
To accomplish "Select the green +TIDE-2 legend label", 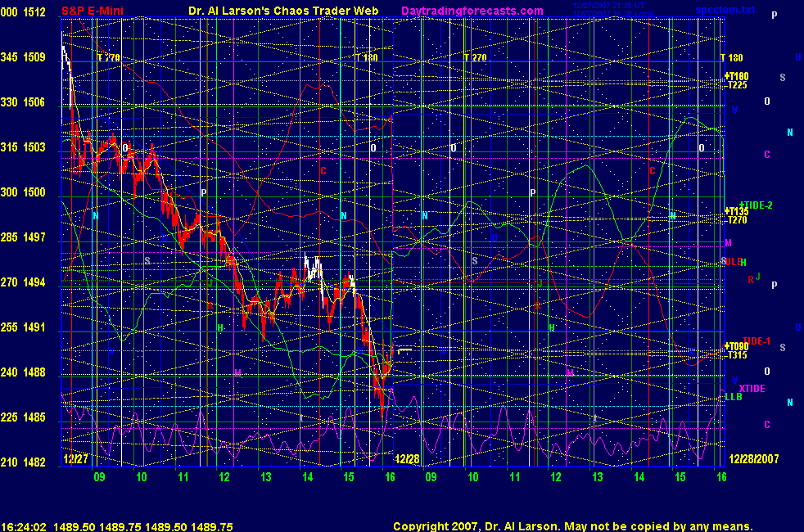I will click(x=756, y=205).
